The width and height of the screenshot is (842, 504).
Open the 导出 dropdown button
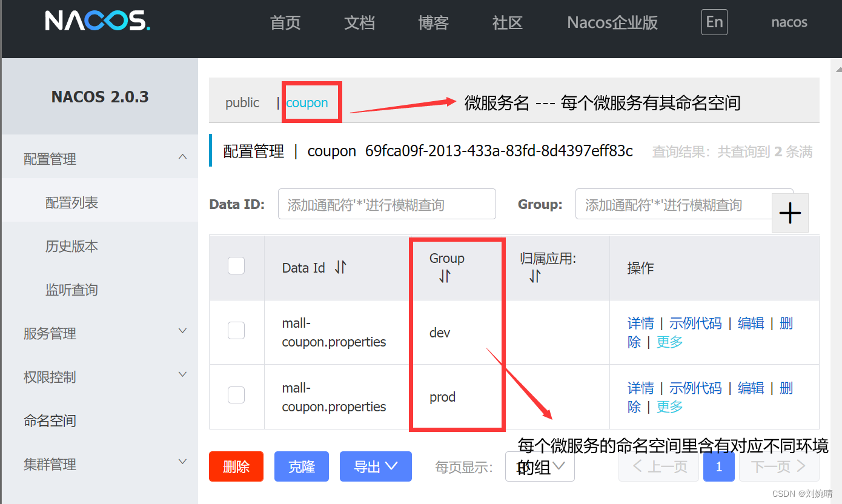(376, 466)
